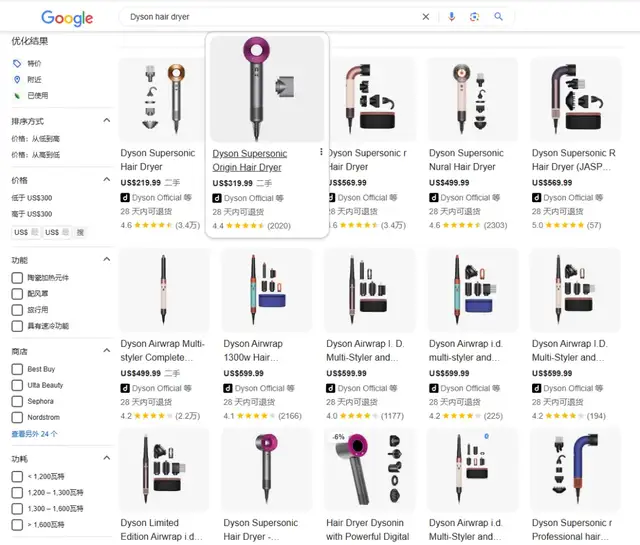Open Dyson Supersonic Origin Hair Dryer link
This screenshot has height=545, width=640.
[249, 160]
